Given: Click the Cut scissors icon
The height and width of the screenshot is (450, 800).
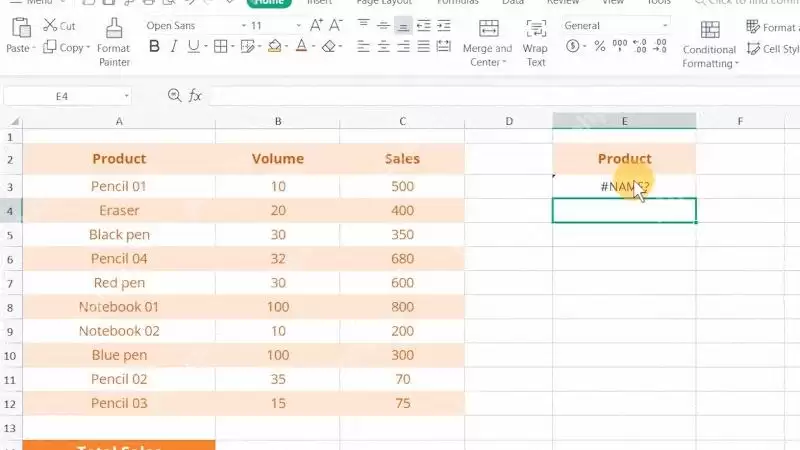Looking at the screenshot, I should pyautogui.click(x=50, y=25).
